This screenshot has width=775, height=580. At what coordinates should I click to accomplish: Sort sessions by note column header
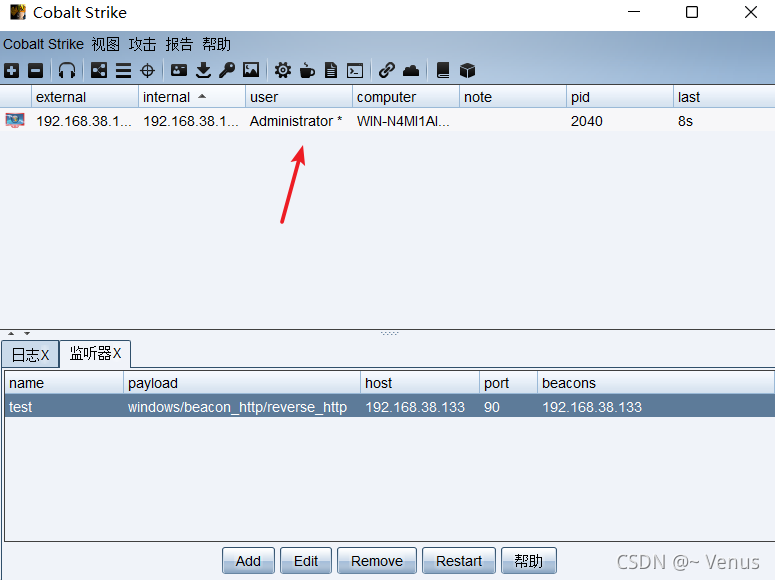click(x=513, y=97)
